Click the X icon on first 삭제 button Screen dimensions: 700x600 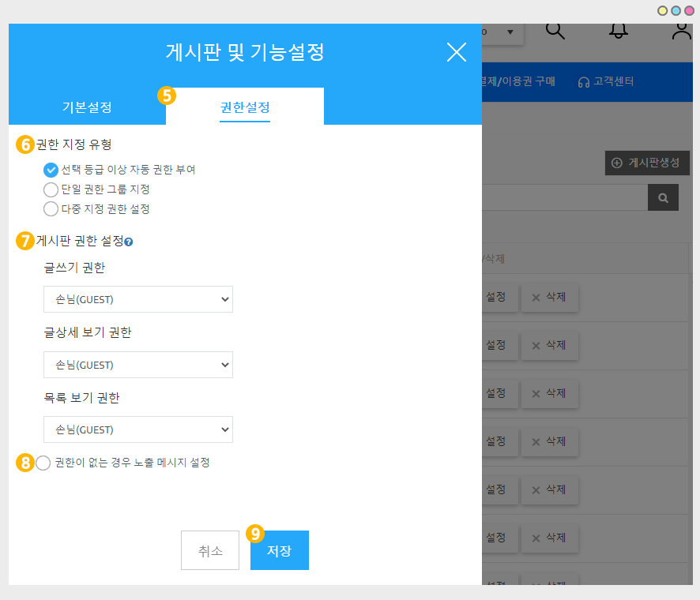tap(536, 298)
